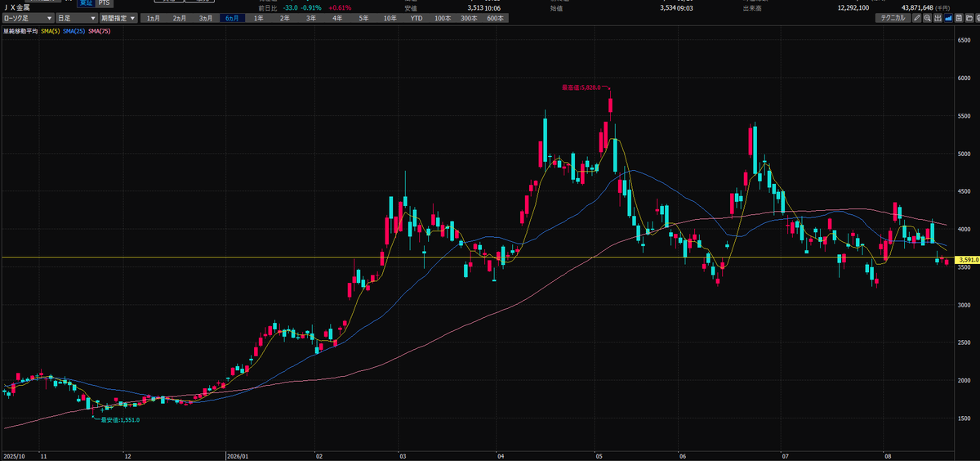Select the active 6ヵ月 range
The height and width of the screenshot is (461, 980).
[232, 18]
